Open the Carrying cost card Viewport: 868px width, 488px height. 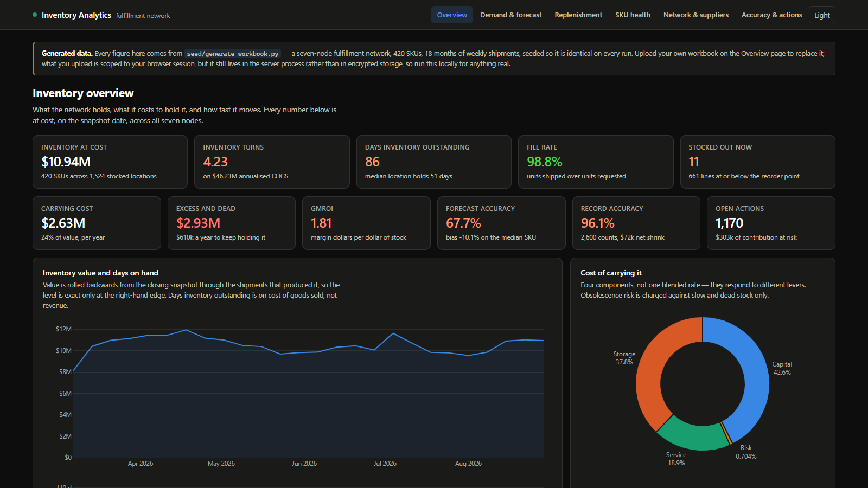pyautogui.click(x=97, y=223)
